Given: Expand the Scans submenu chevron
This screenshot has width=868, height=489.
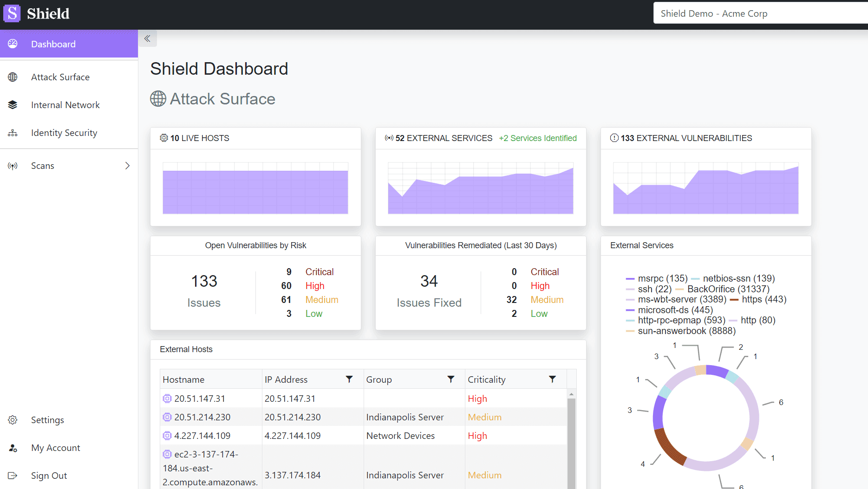Looking at the screenshot, I should coord(127,166).
